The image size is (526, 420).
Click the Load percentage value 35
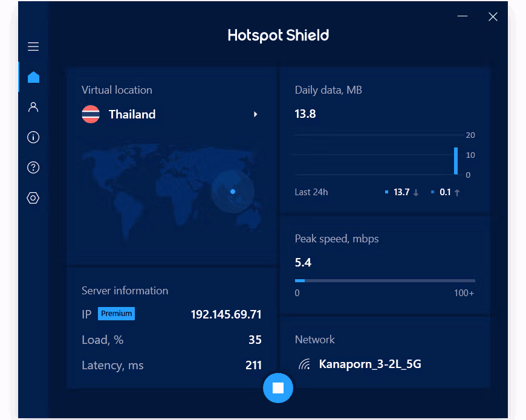coord(255,340)
